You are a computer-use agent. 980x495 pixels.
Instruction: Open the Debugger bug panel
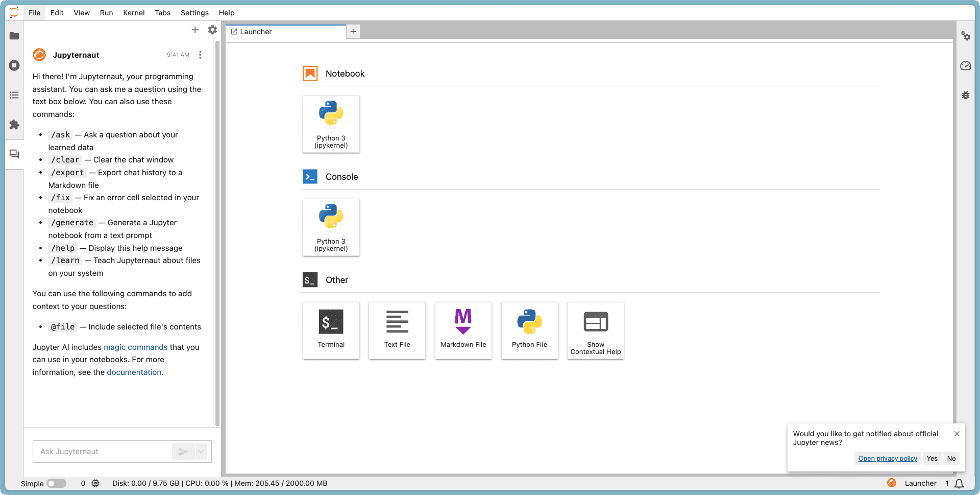[x=966, y=95]
